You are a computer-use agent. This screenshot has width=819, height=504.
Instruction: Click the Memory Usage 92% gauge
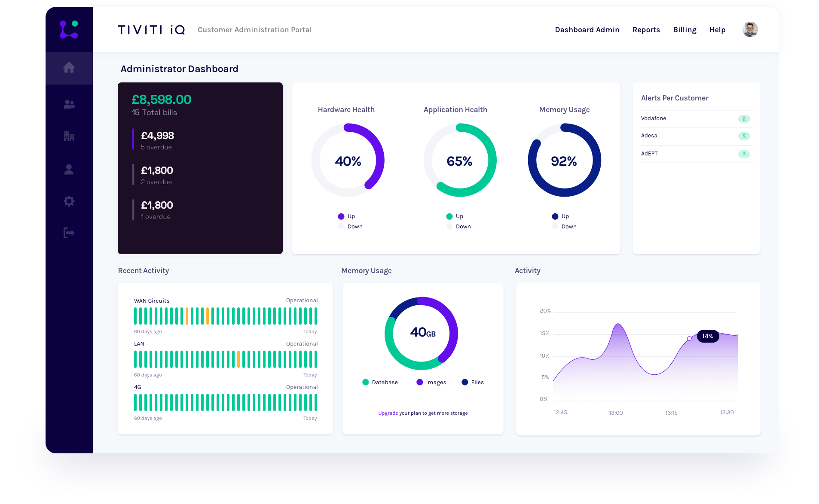point(564,160)
